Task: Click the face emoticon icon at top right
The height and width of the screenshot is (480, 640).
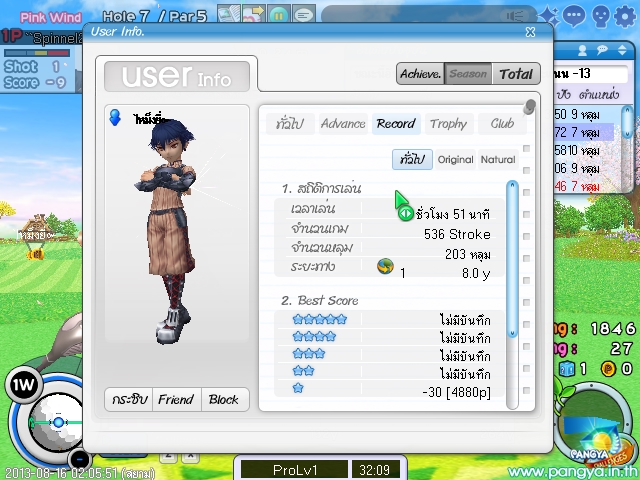Action: (x=601, y=17)
